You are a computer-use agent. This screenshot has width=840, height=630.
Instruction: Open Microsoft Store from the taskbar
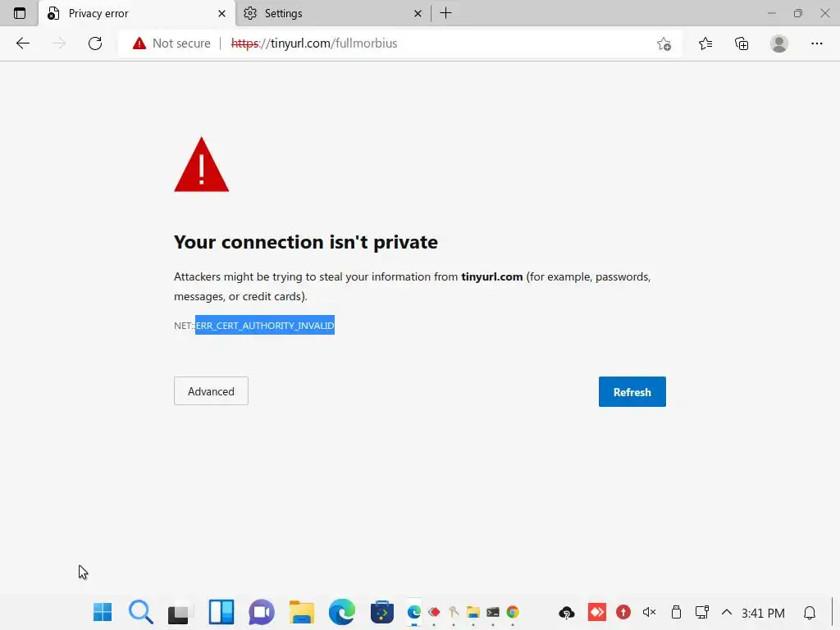tap(382, 612)
